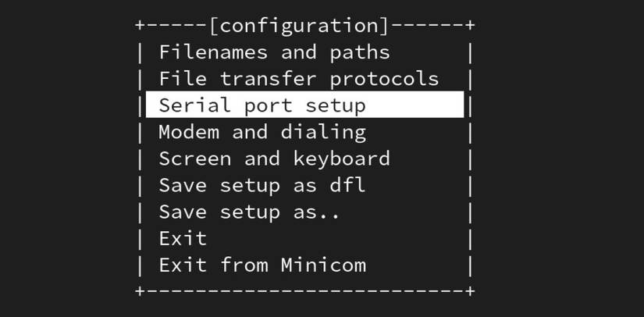Click the bottom dashed border of the menu box

click(x=304, y=290)
